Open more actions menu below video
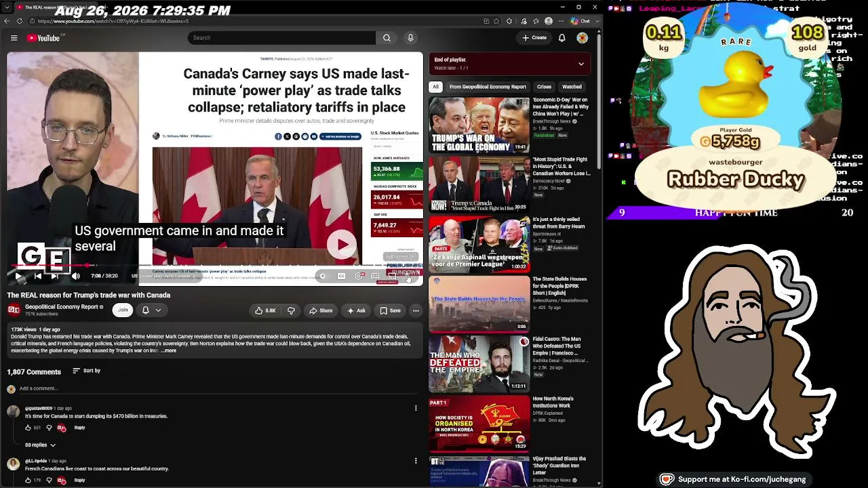The width and height of the screenshot is (868, 488). [x=416, y=310]
